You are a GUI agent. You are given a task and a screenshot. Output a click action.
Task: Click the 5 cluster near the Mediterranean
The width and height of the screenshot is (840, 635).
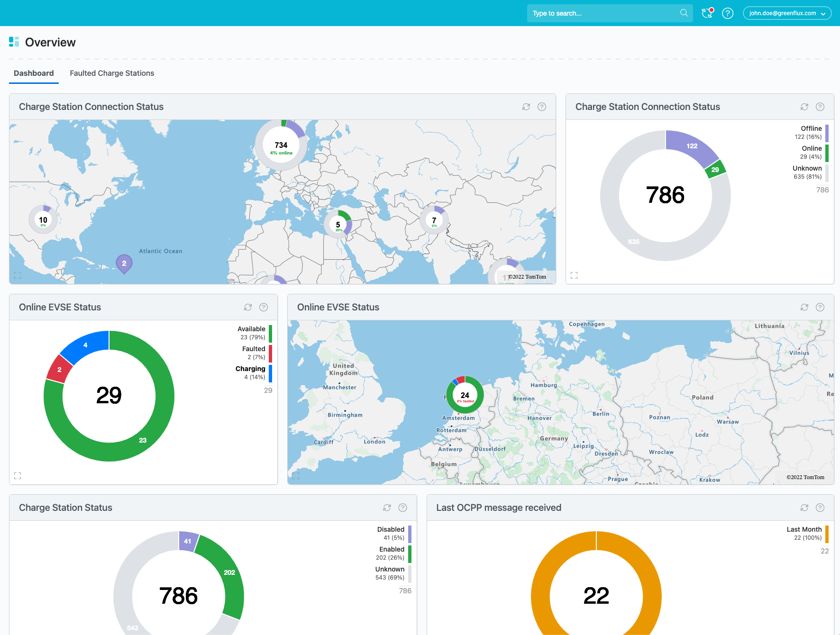[338, 225]
